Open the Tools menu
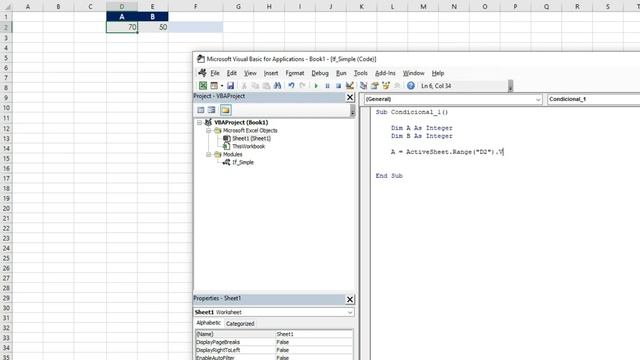The image size is (640, 360). pos(360,73)
